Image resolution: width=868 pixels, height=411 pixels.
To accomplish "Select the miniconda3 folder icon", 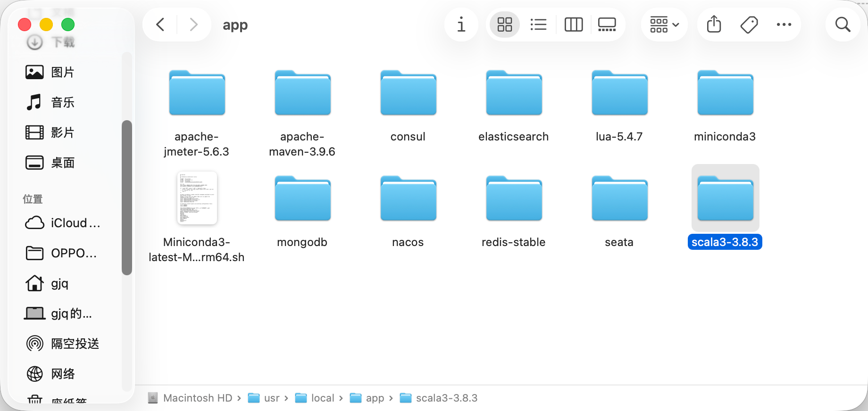I will pyautogui.click(x=726, y=92).
